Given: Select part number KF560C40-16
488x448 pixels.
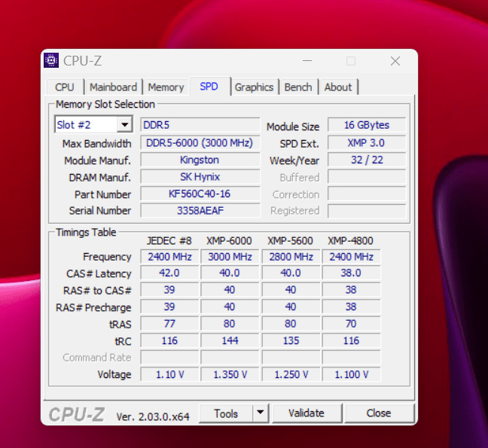Looking at the screenshot, I should coord(200,194).
